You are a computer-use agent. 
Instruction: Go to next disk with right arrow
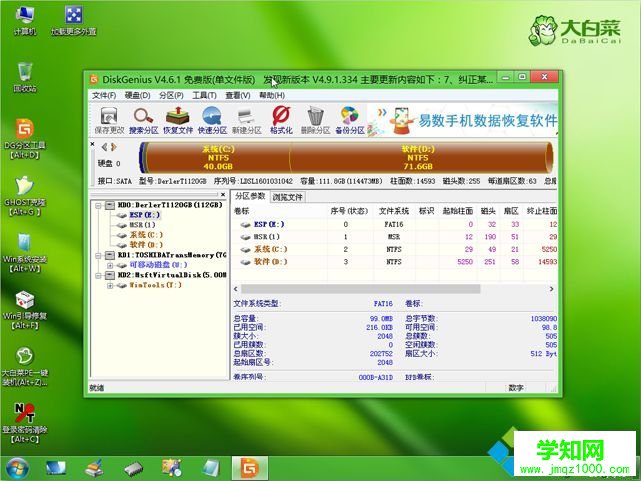click(114, 147)
